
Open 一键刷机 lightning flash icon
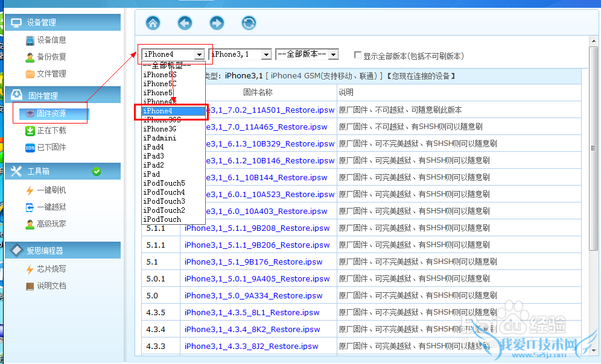pyautogui.click(x=30, y=190)
